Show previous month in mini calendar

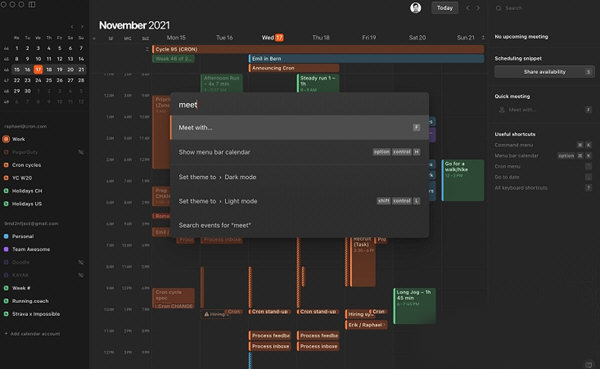coord(72,26)
